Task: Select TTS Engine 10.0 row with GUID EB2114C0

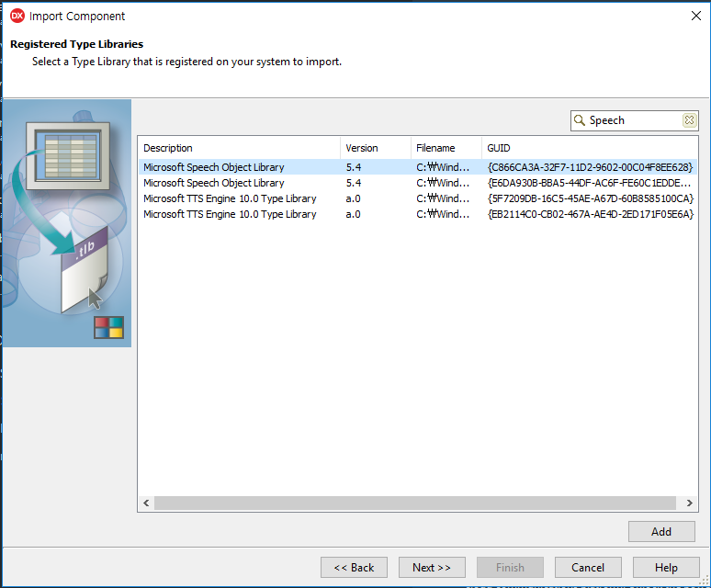Action: click(418, 214)
